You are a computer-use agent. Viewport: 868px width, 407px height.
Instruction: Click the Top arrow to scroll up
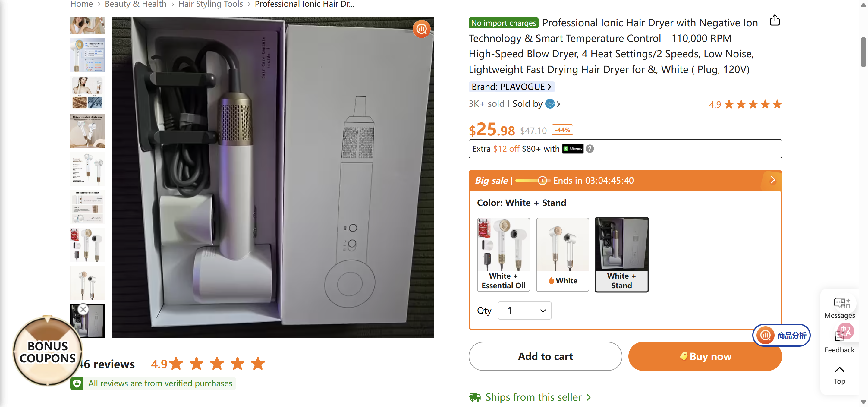tap(839, 370)
